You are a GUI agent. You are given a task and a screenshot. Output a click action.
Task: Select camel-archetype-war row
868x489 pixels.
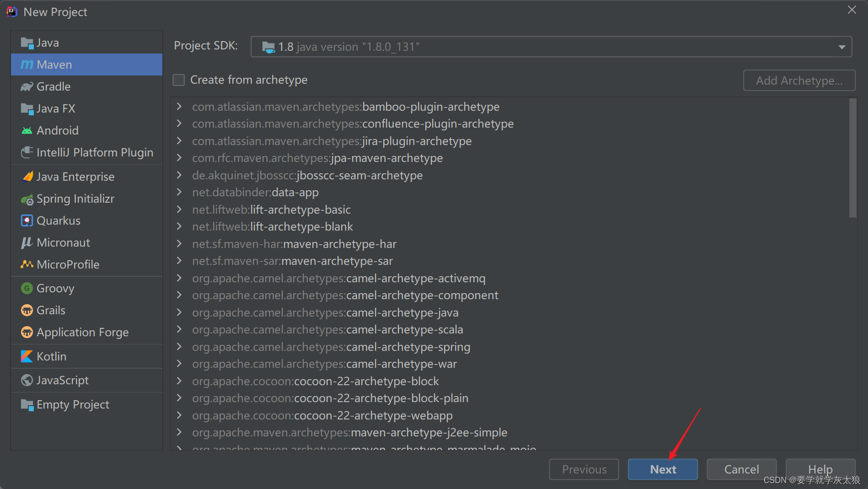pyautogui.click(x=510, y=364)
